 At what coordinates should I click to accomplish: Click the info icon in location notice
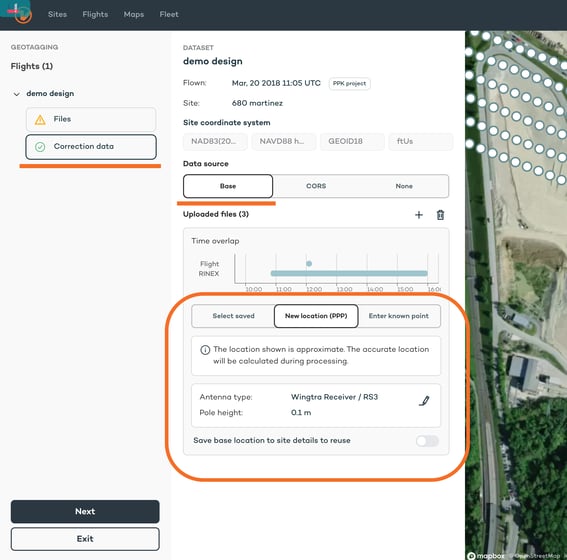(205, 350)
